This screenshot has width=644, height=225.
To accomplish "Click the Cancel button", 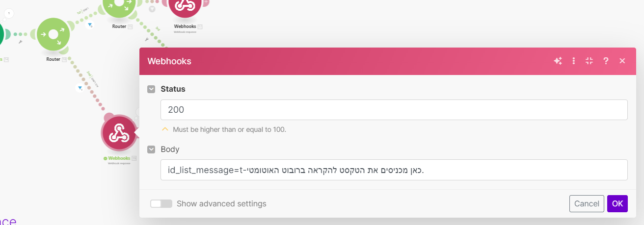I will (x=587, y=203).
